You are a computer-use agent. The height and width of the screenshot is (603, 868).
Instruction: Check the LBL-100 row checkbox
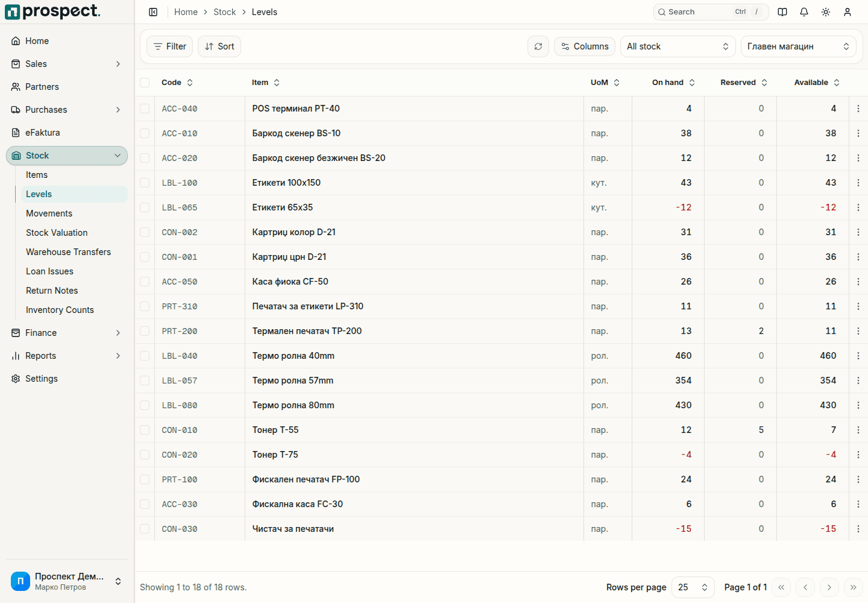(x=145, y=183)
